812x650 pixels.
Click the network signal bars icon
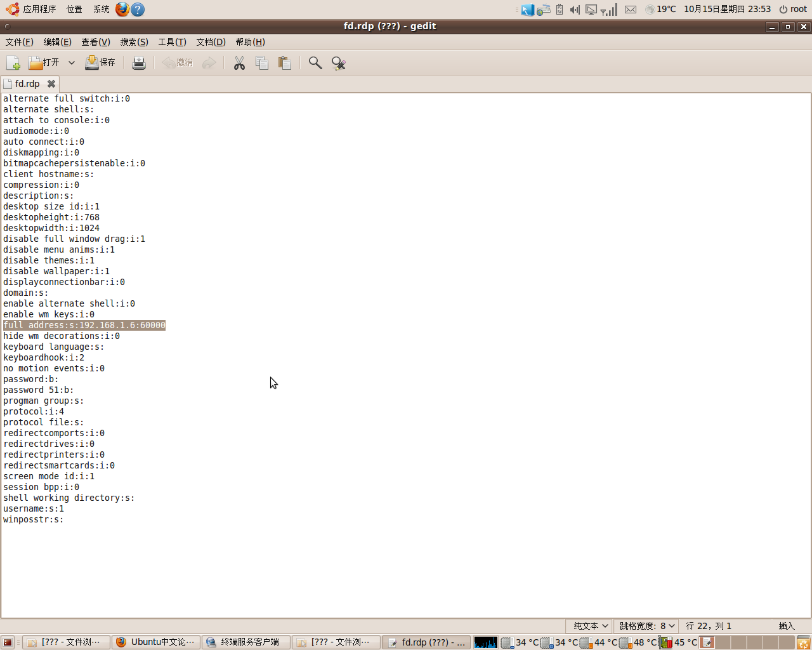pyautogui.click(x=609, y=9)
